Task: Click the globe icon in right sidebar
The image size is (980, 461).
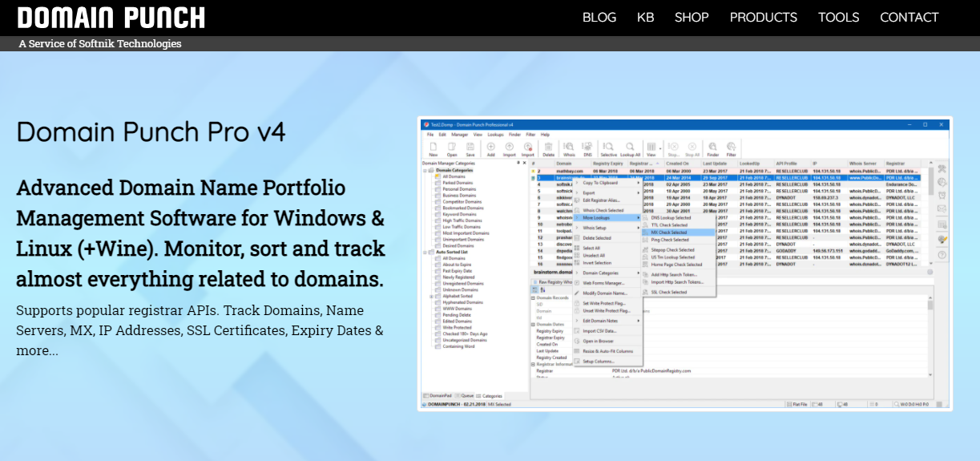Action: [942, 182]
